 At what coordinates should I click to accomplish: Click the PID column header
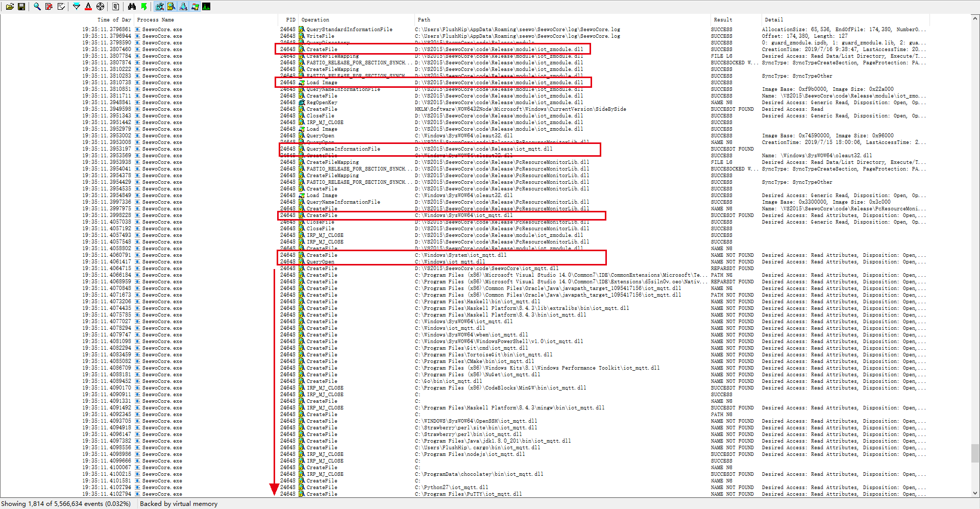290,20
